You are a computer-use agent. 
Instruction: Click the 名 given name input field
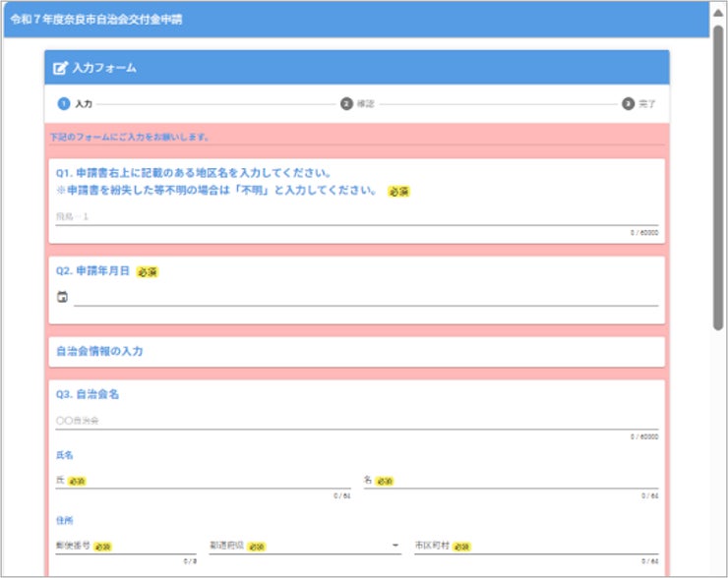(x=511, y=481)
